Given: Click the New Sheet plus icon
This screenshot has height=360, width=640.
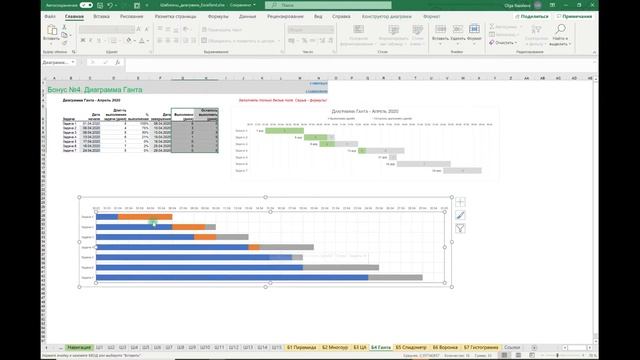Looking at the screenshot, I should [x=534, y=347].
